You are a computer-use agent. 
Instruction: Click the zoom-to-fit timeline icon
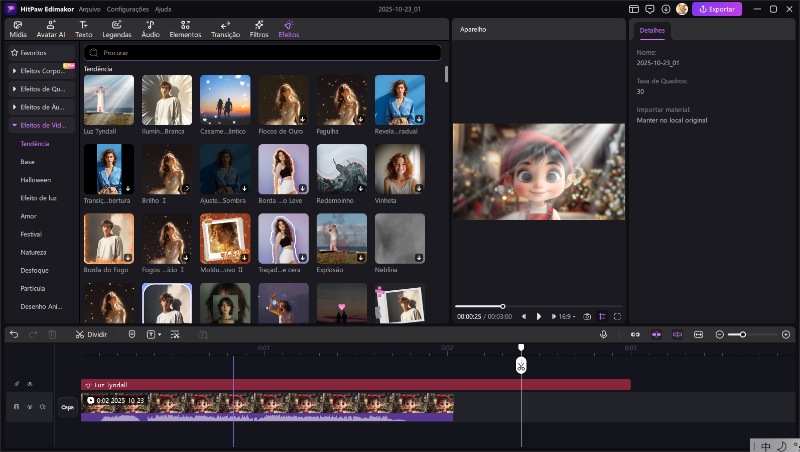(698, 334)
